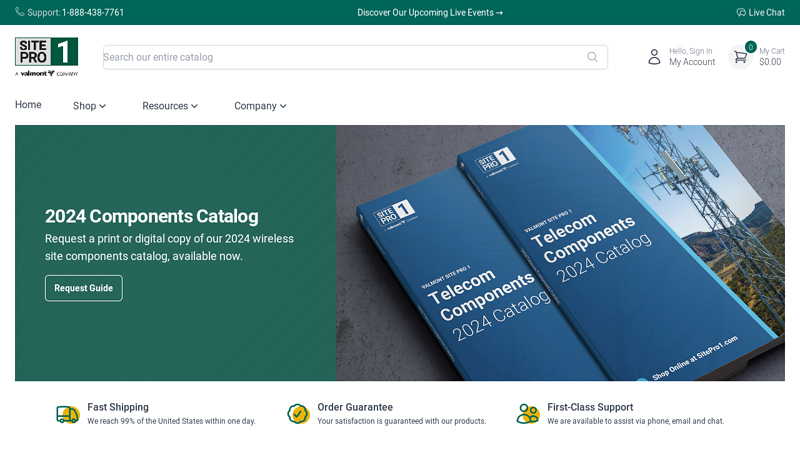Click the My Cart $0.00 total
This screenshot has width=800, height=450.
click(x=771, y=57)
